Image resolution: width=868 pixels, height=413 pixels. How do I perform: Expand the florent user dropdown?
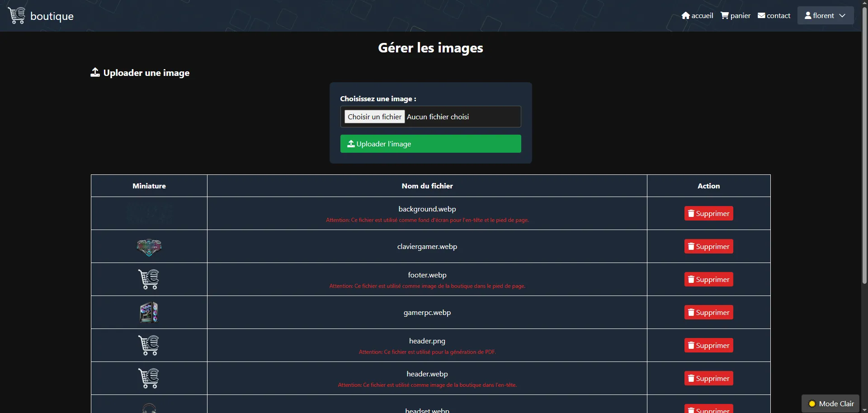point(825,16)
